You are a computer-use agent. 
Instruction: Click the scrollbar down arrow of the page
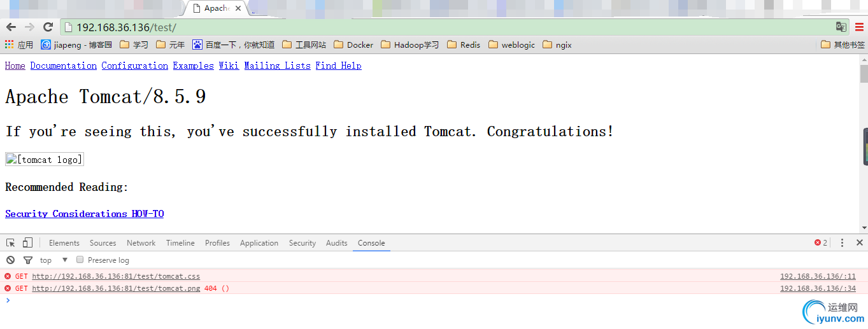(864, 228)
